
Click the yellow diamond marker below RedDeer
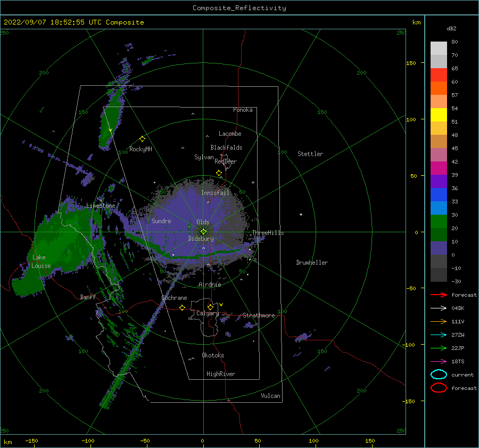219,173
